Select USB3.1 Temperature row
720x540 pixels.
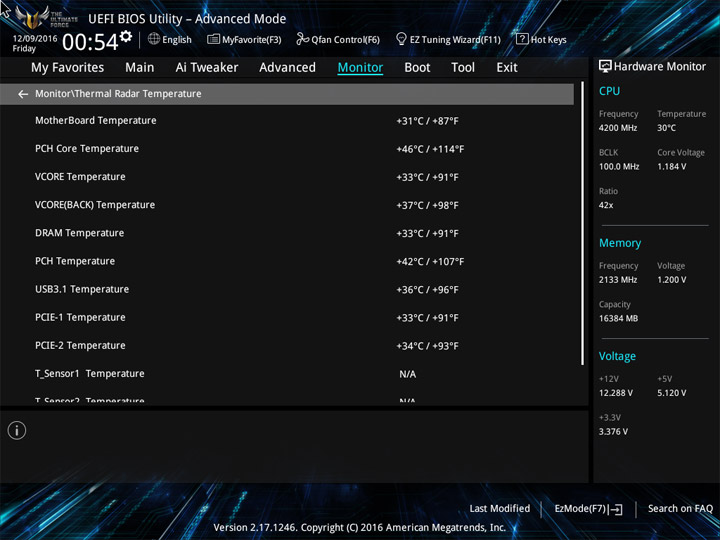point(287,289)
